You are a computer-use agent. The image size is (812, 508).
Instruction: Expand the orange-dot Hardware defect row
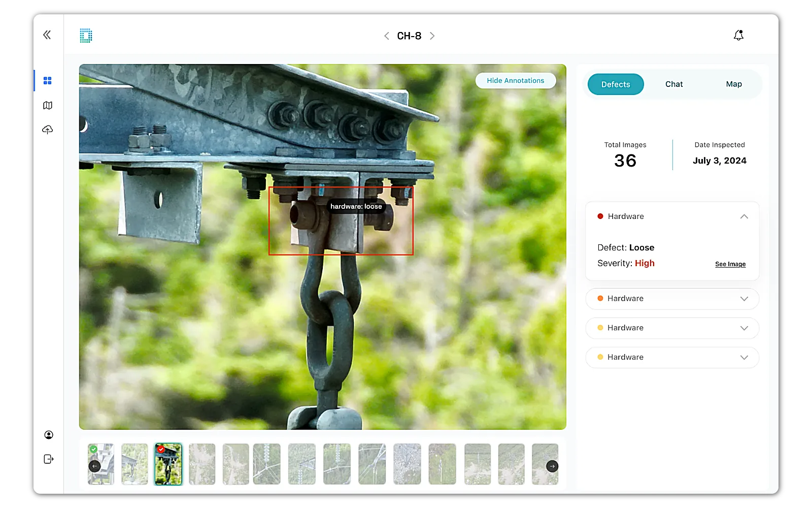point(672,299)
